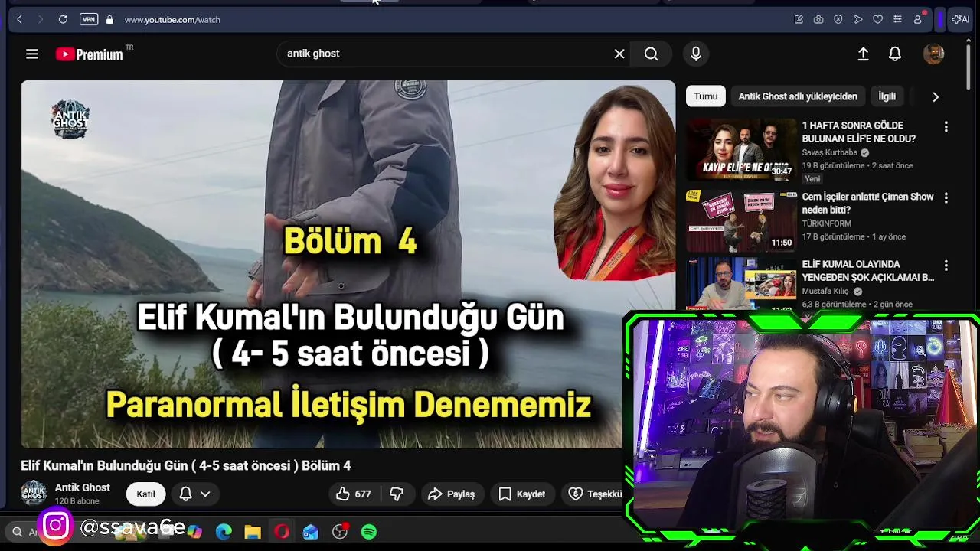Click the 'Paylaş' share button
The height and width of the screenshot is (551, 980).
[x=451, y=494]
